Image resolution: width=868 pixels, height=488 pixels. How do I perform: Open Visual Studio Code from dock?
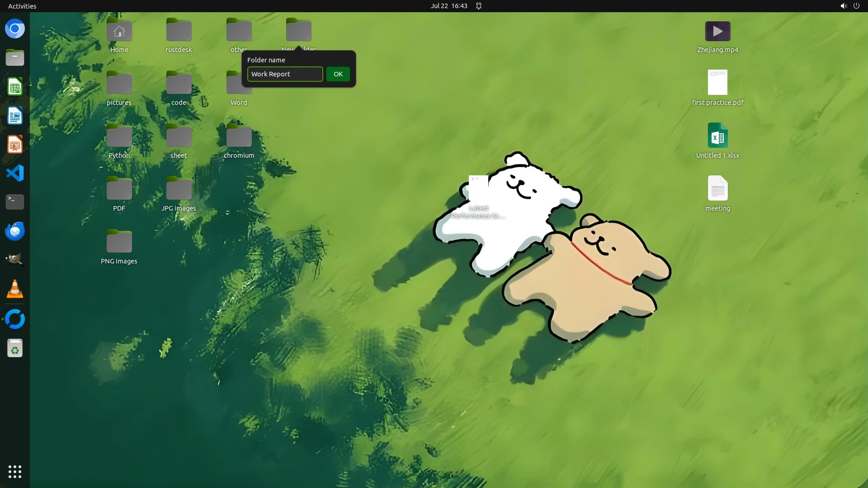click(x=15, y=174)
